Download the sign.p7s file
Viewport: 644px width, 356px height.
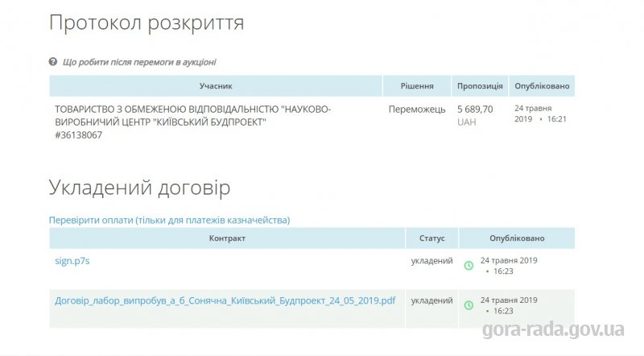(x=72, y=261)
